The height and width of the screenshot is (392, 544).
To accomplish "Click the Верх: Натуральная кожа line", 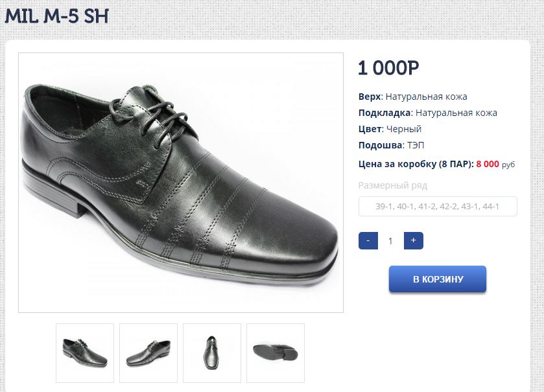I will click(x=412, y=97).
